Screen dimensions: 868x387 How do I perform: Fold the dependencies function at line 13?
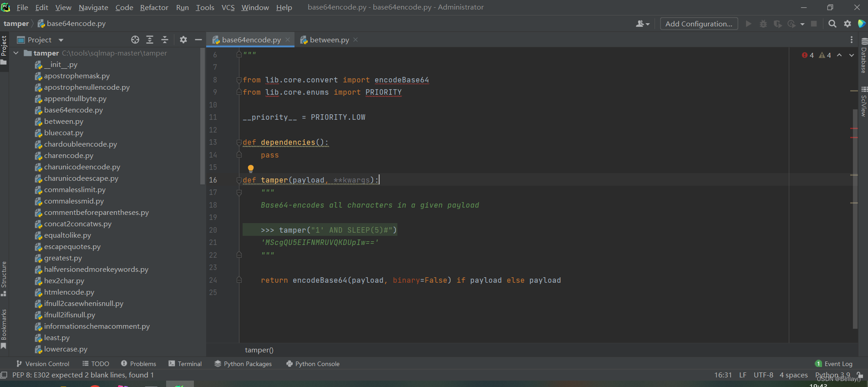[x=239, y=143]
